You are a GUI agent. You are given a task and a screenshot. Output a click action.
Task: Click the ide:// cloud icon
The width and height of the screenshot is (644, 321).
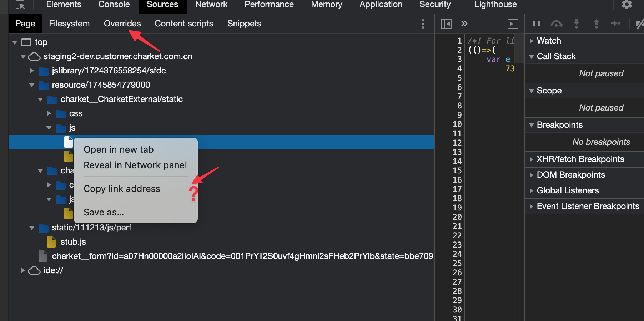(34, 271)
